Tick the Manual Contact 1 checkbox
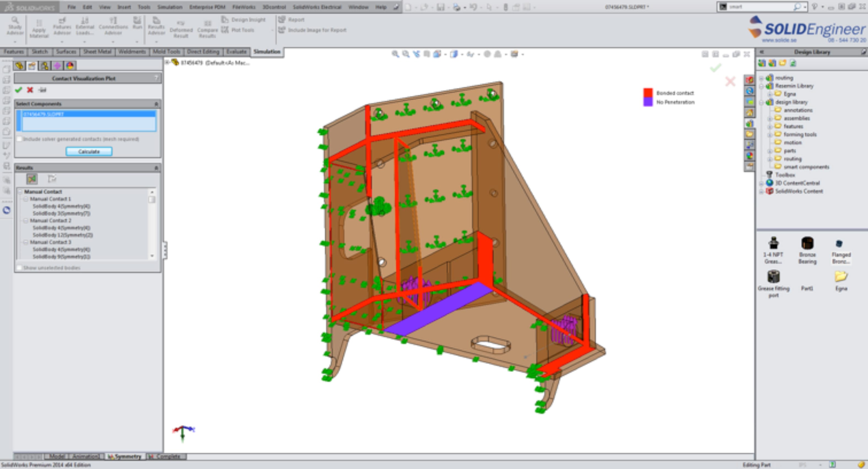868x469 pixels. [152, 200]
